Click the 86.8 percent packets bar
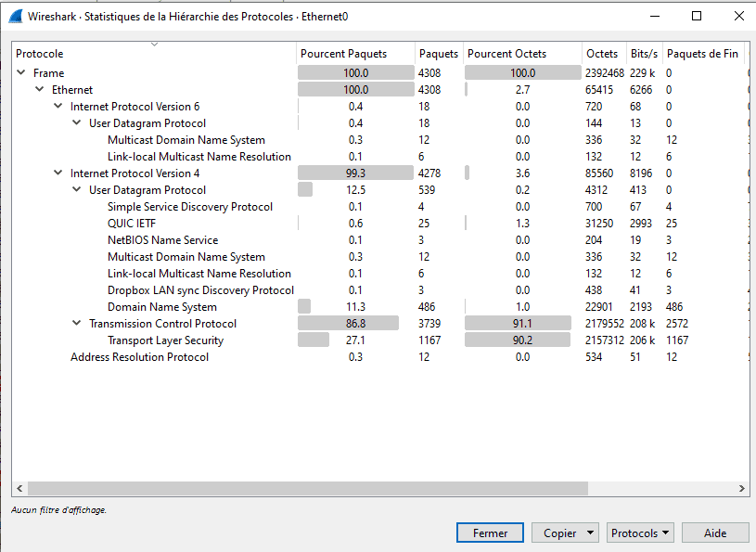This screenshot has height=552, width=756. tap(348, 324)
